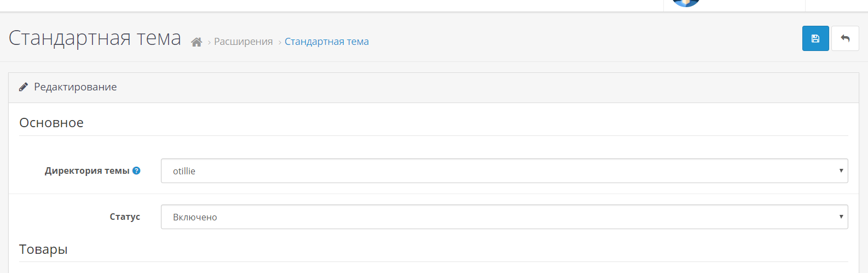The height and width of the screenshot is (273, 868).
Task: Click the blue save floppy-disk button
Action: 815,38
